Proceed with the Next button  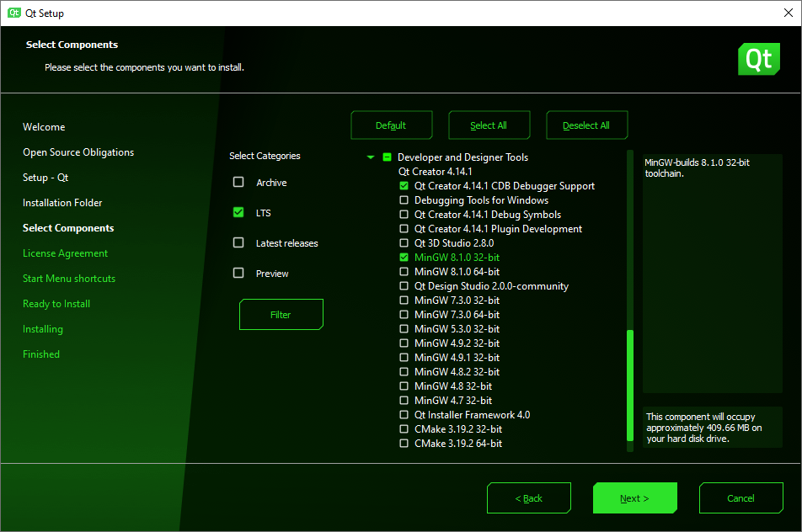point(634,498)
